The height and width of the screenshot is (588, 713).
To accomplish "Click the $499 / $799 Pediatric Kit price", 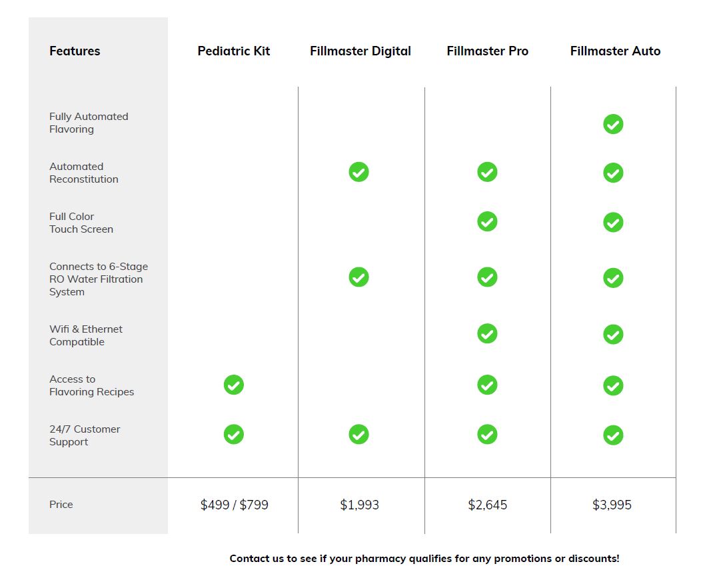I will point(234,505).
